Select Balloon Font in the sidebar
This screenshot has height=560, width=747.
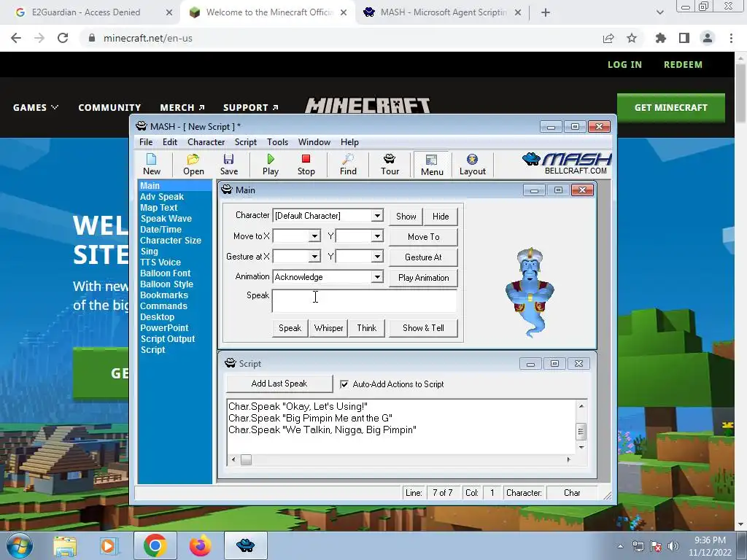(x=166, y=273)
